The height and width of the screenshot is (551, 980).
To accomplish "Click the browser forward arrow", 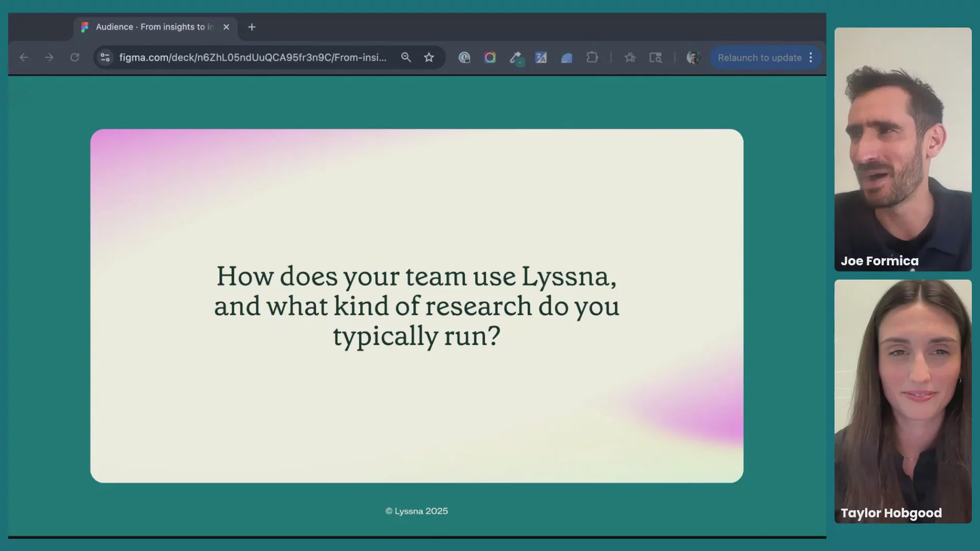I will [49, 58].
